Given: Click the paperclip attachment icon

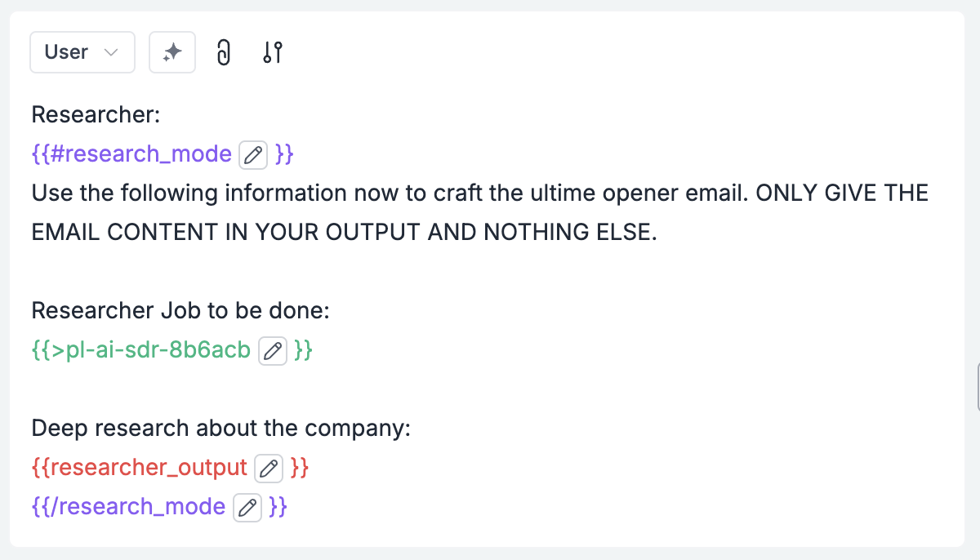Looking at the screenshot, I should pos(223,52).
